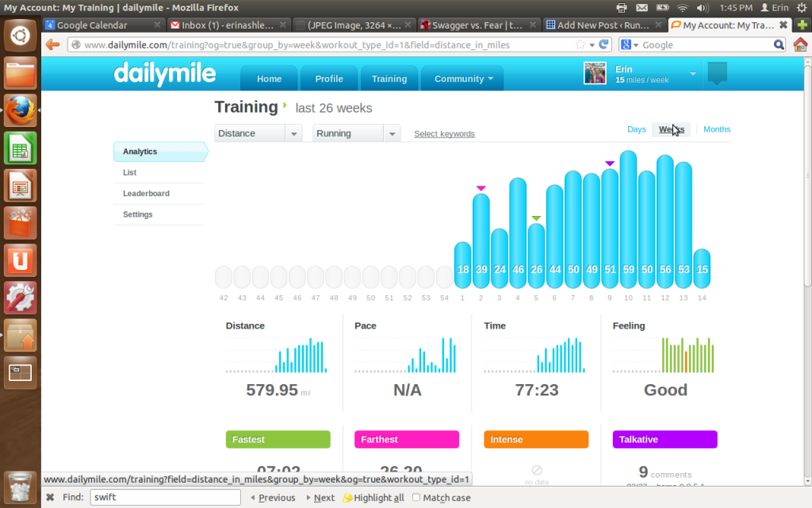Expand Erin's account dropdown arrow
812x508 pixels.
[693, 74]
